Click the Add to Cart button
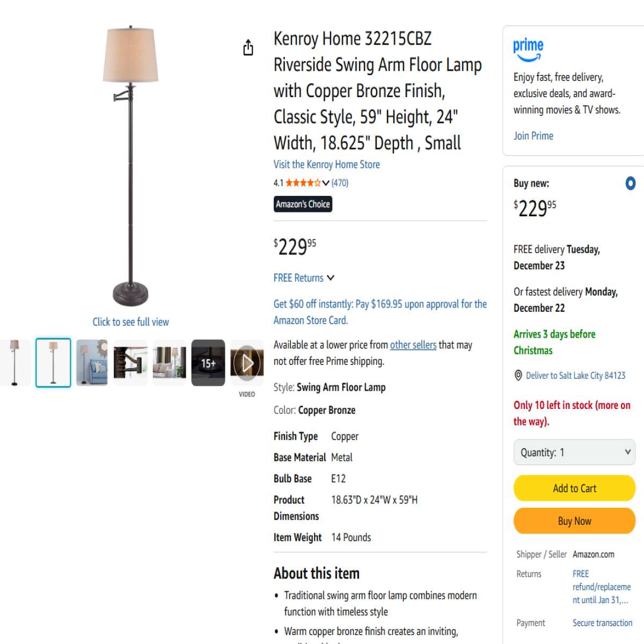 point(575,488)
